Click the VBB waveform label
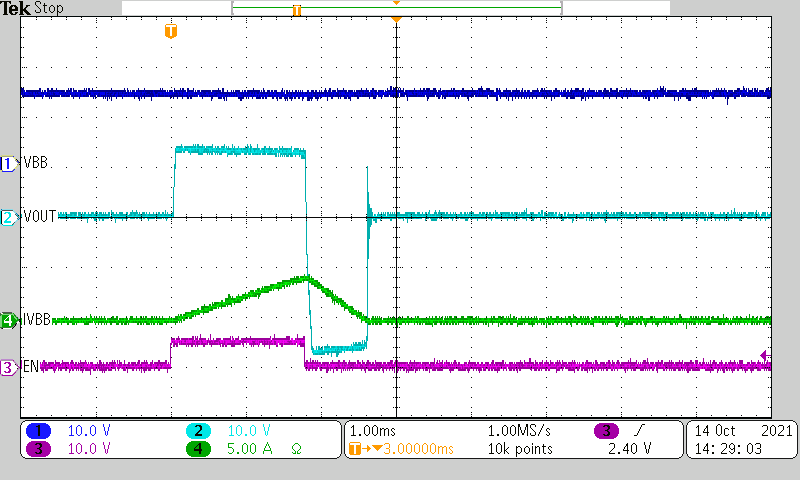 pyautogui.click(x=36, y=163)
